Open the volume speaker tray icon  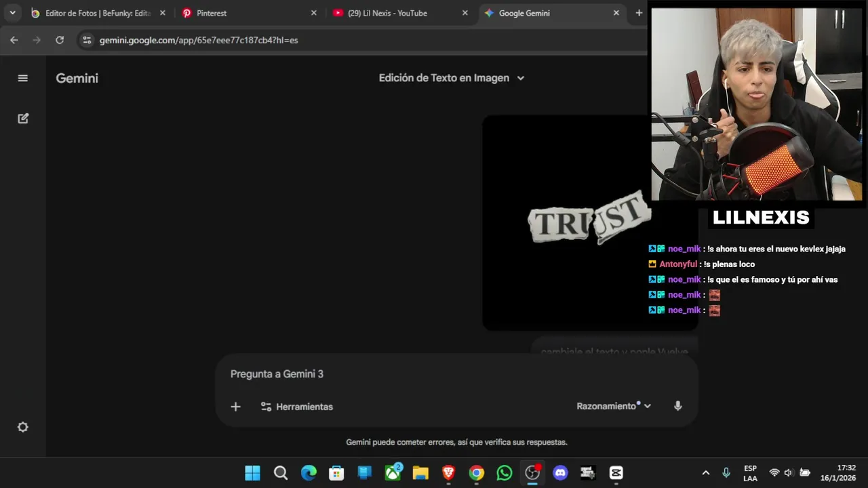coord(789,473)
